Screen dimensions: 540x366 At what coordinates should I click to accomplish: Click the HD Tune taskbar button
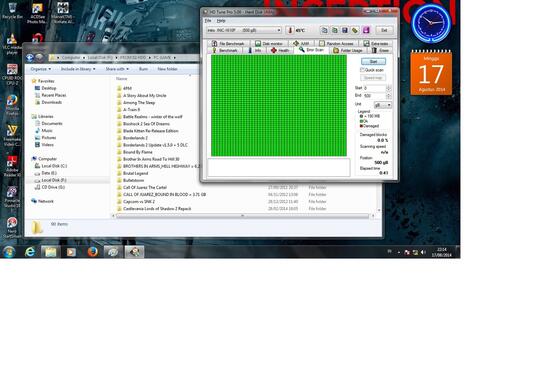point(134,252)
